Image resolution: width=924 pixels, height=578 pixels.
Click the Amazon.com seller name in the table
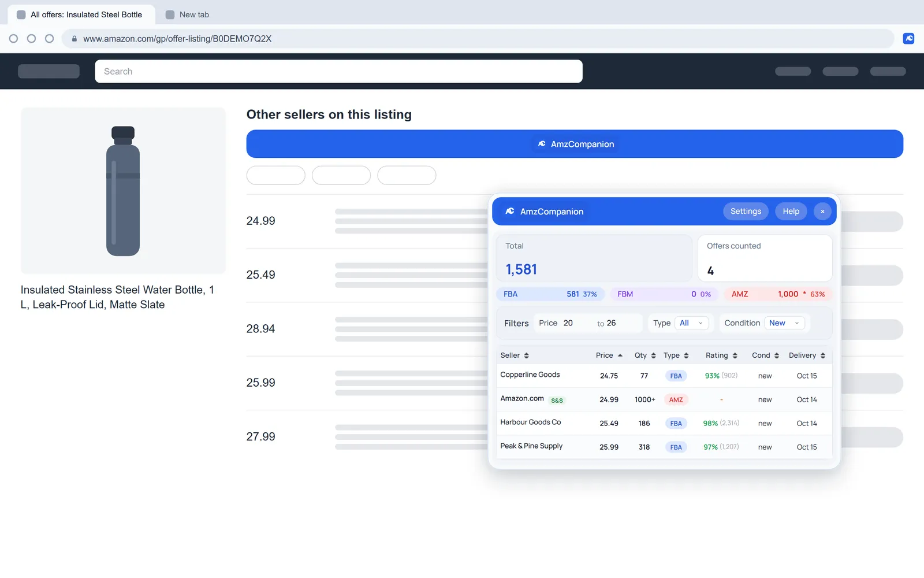coord(522,399)
